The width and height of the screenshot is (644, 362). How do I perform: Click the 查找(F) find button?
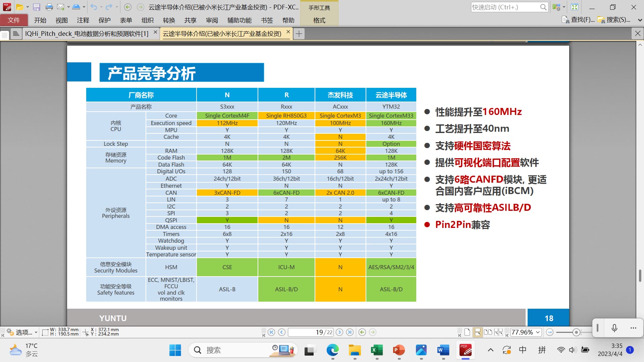pyautogui.click(x=578, y=20)
